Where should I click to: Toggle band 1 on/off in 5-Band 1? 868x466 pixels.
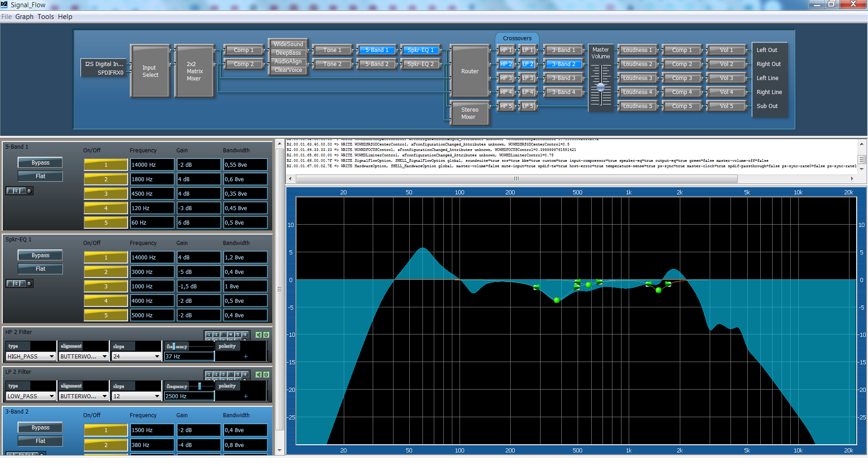106,165
